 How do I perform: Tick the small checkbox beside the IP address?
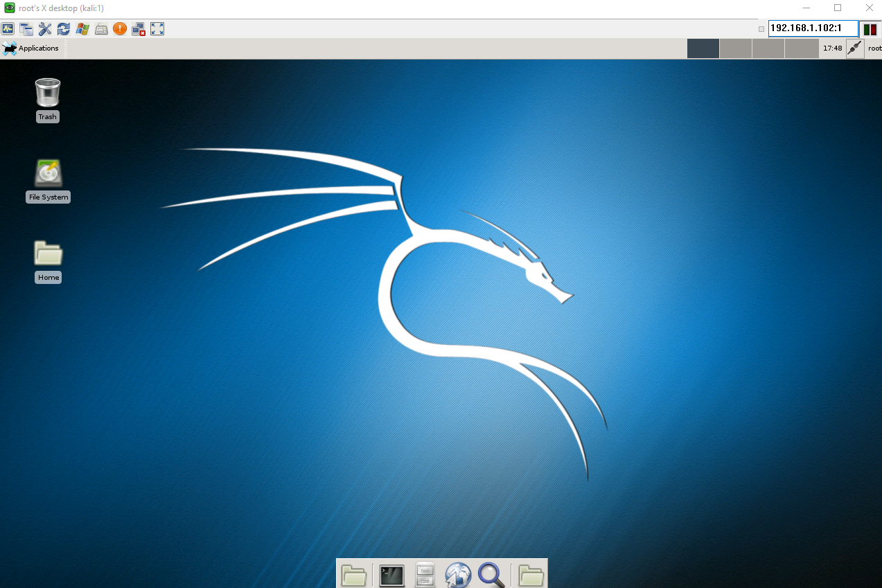point(761,29)
